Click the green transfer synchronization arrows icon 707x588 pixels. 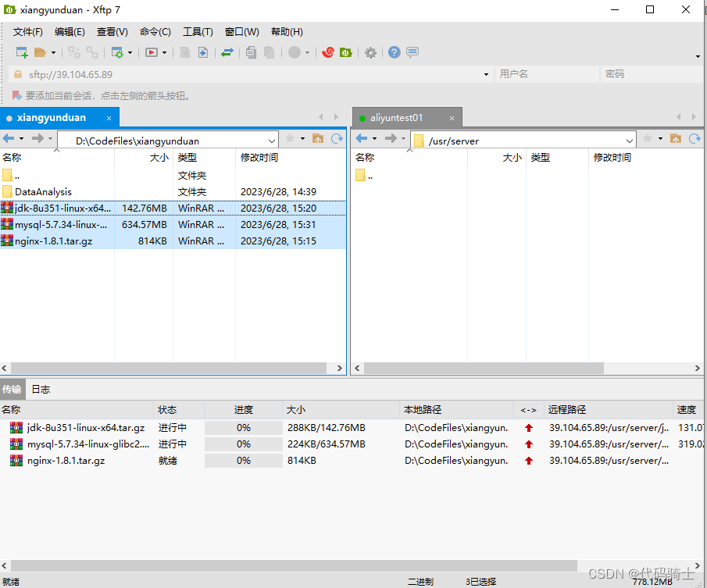229,52
